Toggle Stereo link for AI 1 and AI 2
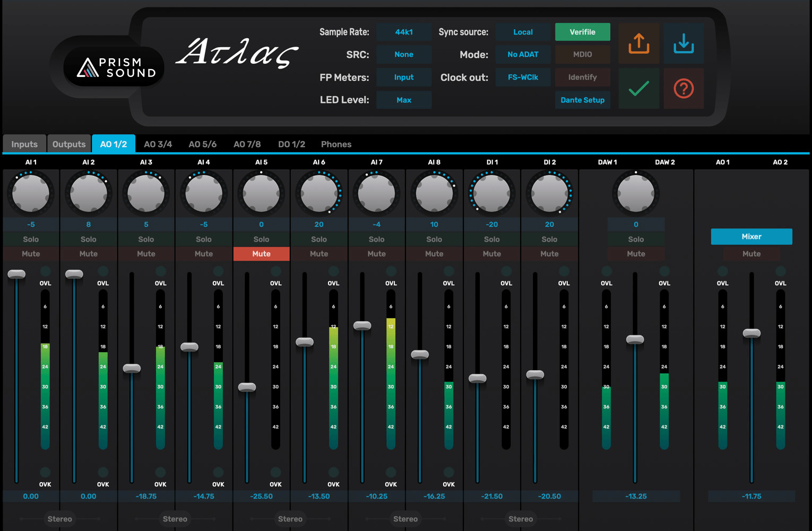The width and height of the screenshot is (812, 531). pos(59,519)
